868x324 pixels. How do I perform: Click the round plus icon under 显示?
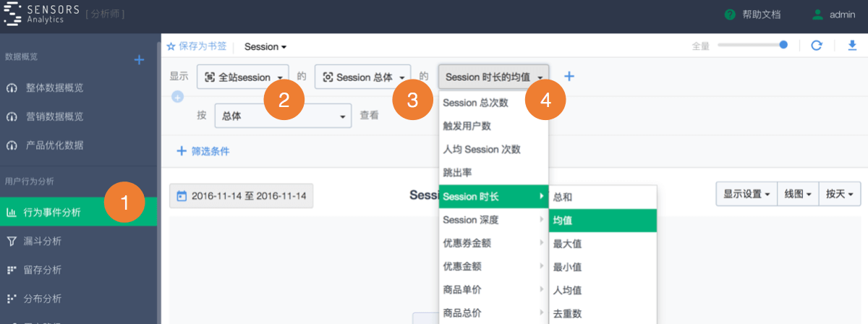click(177, 96)
